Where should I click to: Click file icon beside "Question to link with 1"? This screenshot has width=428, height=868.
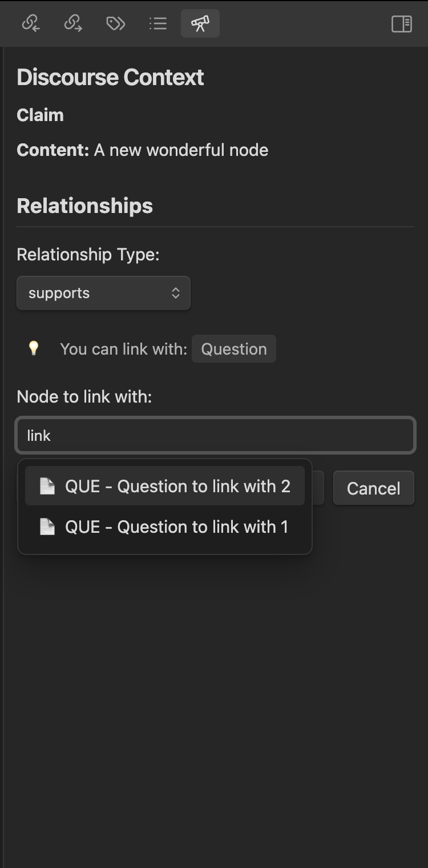47,527
